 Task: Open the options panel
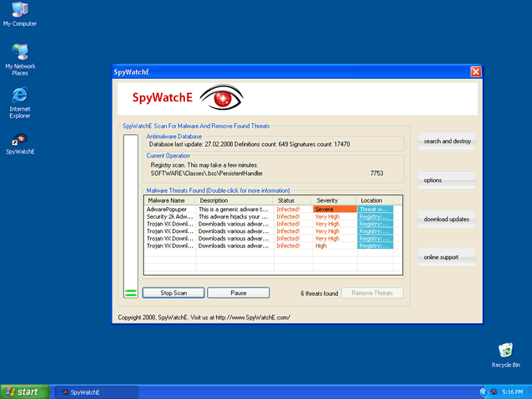447,180
